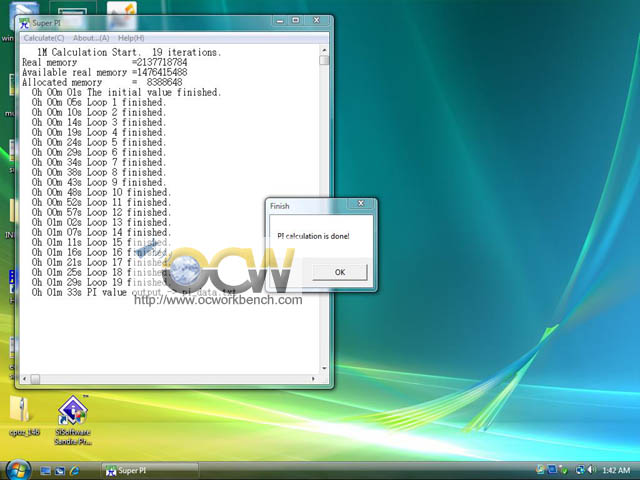Click the 'Loop 13 finished.' line
Screen dimensions: 640x480
(x=101, y=222)
